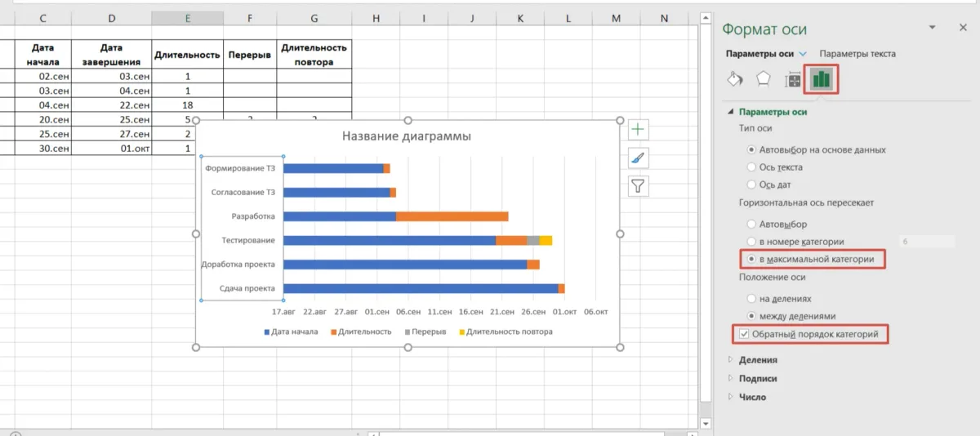
Task: Expand the Число section
Action: coord(752,398)
